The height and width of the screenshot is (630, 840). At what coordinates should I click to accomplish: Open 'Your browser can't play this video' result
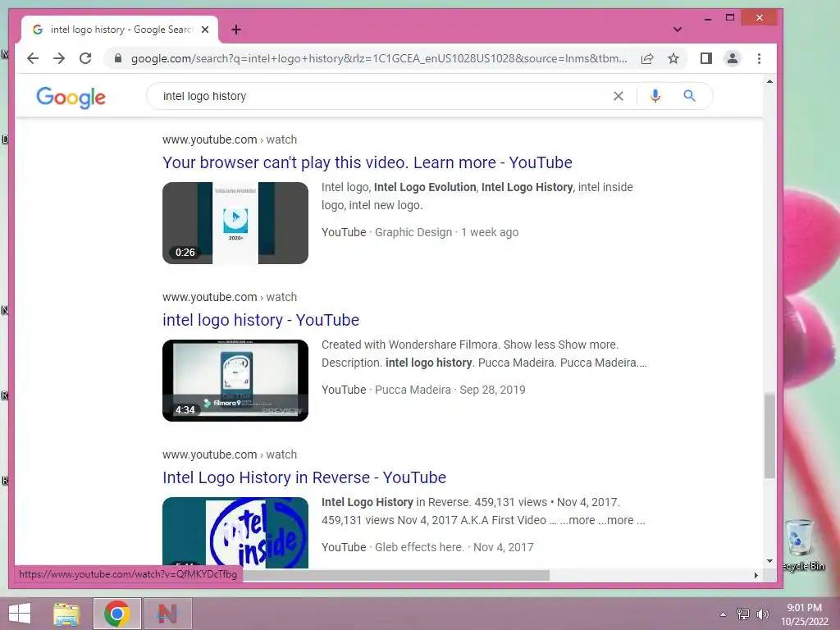point(367,162)
